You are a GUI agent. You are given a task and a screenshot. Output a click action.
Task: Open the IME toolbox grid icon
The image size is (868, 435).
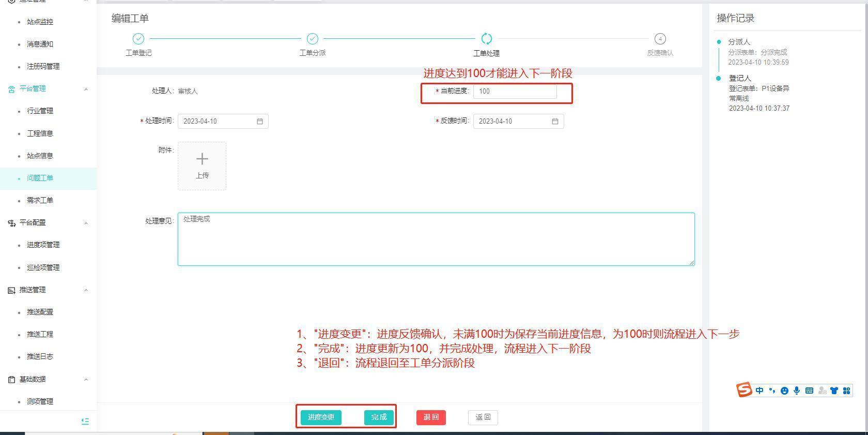point(846,391)
